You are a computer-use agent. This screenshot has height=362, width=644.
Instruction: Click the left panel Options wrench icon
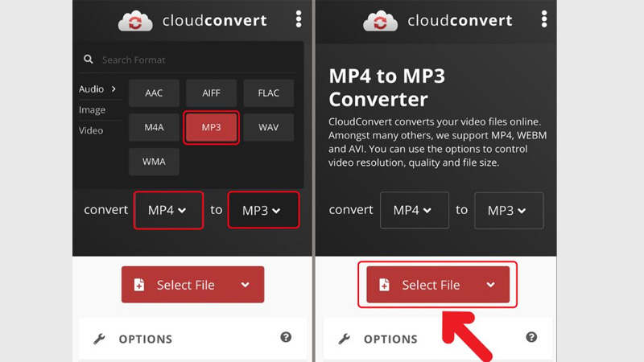100,339
